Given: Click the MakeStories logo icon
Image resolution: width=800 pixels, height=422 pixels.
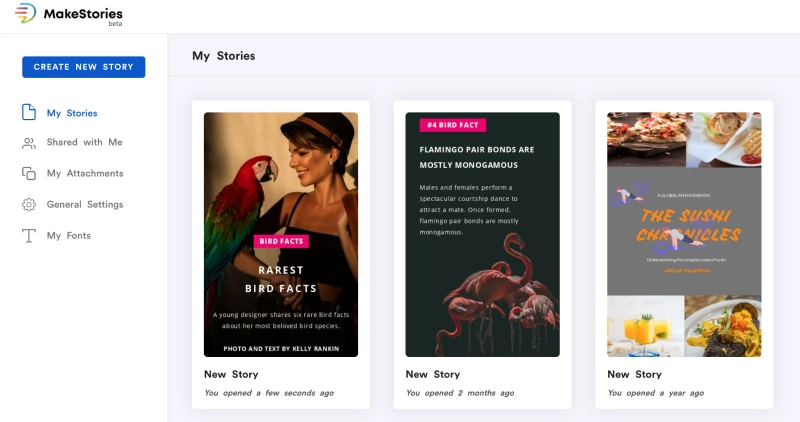Looking at the screenshot, I should tap(25, 14).
